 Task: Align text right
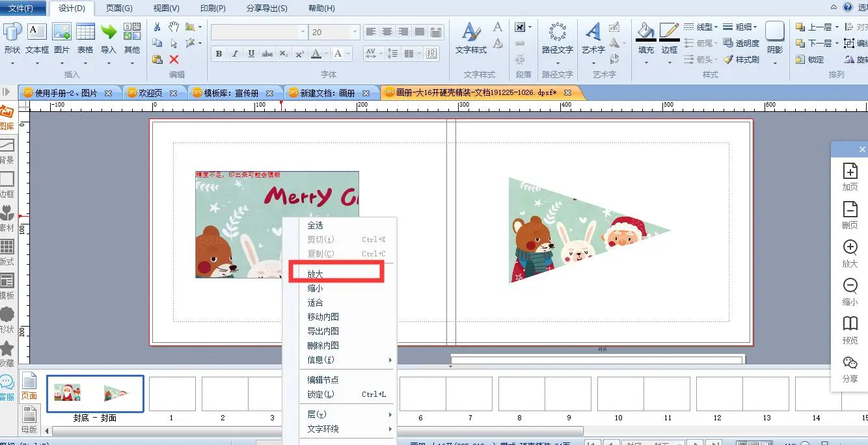[x=403, y=31]
